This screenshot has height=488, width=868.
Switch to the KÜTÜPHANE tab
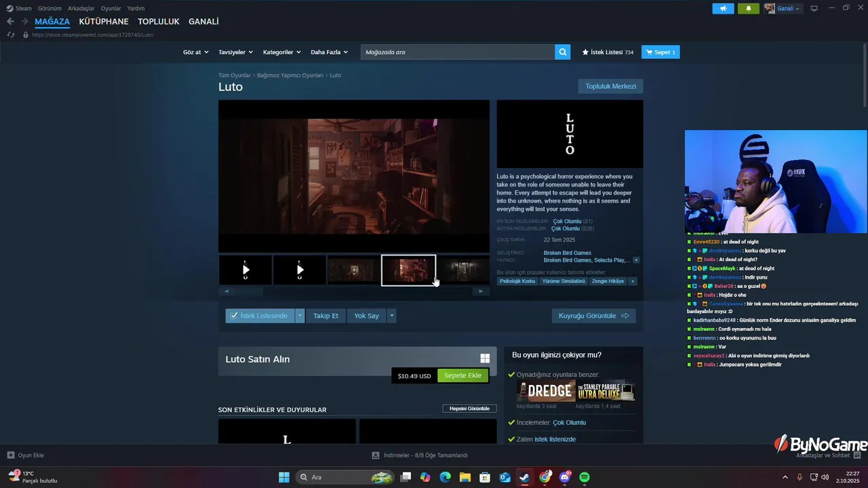(104, 22)
